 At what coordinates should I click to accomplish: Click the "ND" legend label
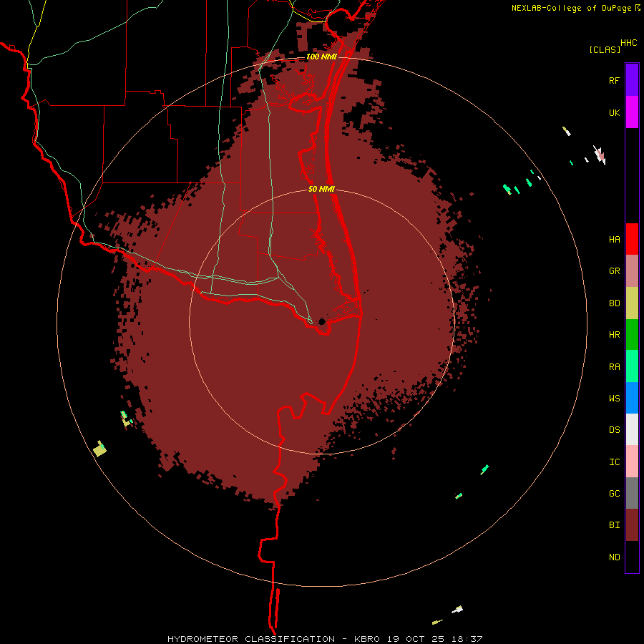614,557
